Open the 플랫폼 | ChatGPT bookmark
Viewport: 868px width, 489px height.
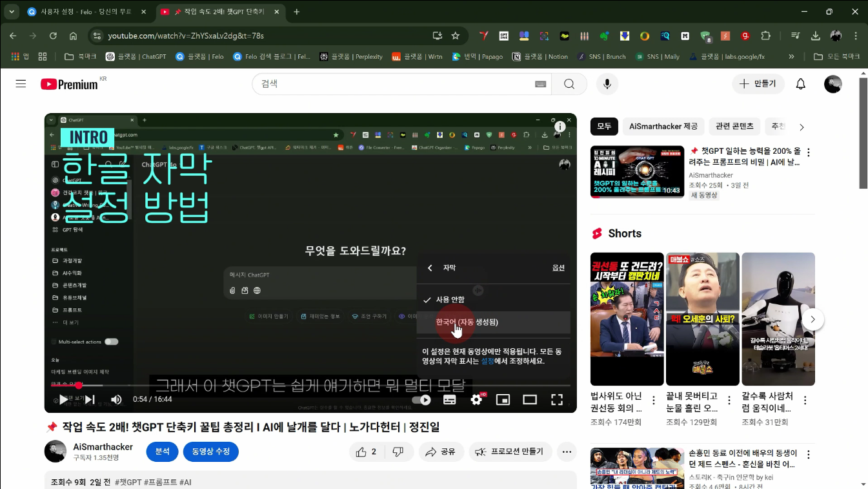136,57
